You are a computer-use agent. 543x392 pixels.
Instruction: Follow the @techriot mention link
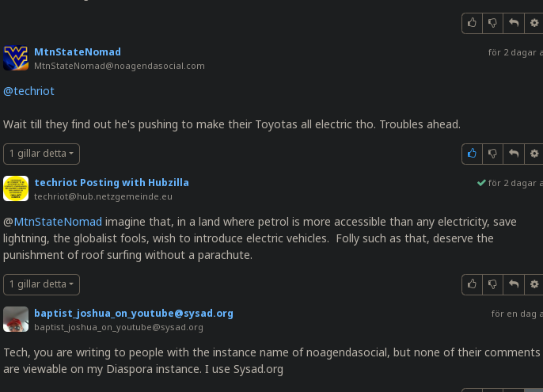[x=28, y=91]
